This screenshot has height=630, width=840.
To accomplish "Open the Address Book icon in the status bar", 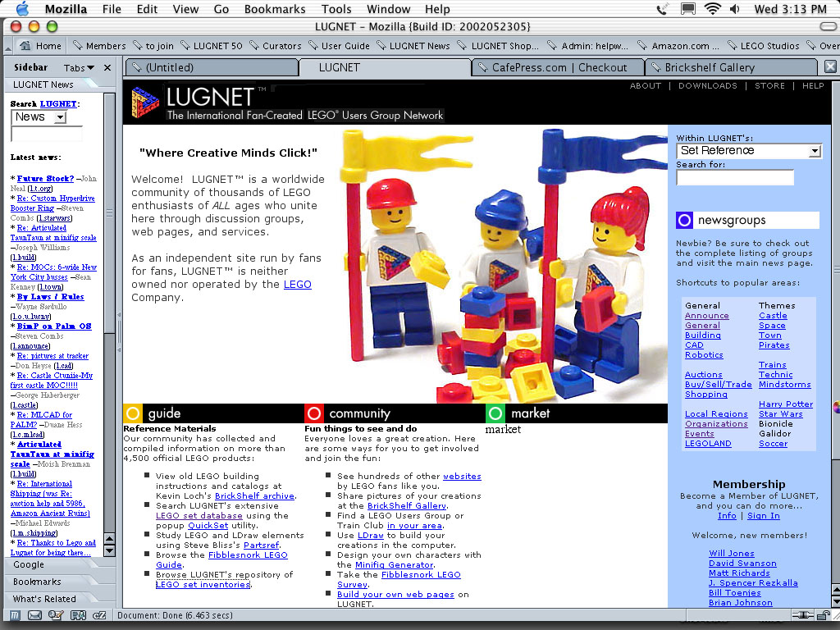I will click(79, 615).
